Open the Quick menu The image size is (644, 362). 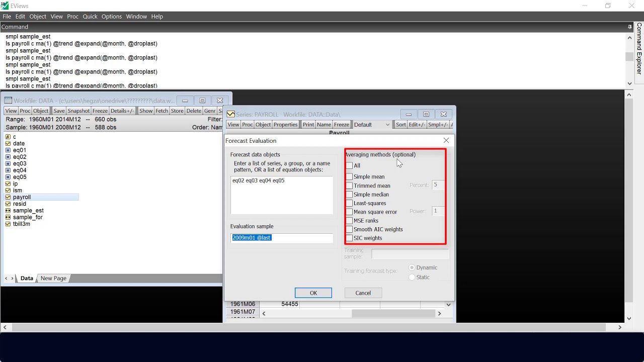tap(90, 17)
